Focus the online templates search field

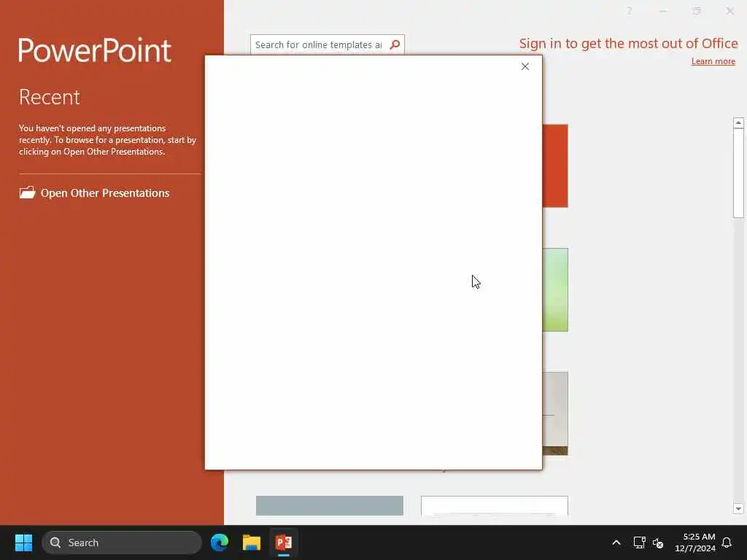coord(320,44)
